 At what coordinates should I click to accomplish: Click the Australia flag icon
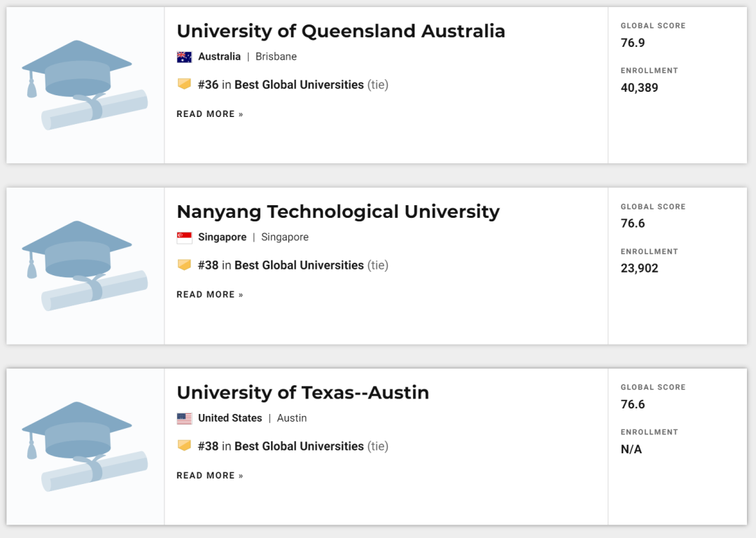(x=184, y=57)
